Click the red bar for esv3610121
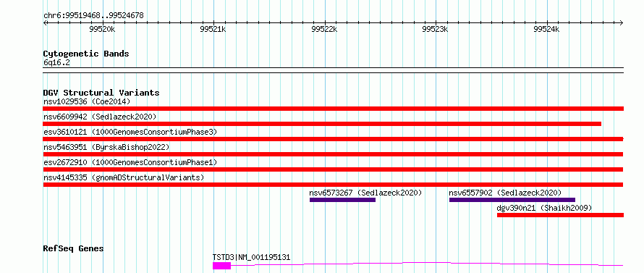Image resolution: width=644 pixels, height=273 pixels. pos(333,139)
